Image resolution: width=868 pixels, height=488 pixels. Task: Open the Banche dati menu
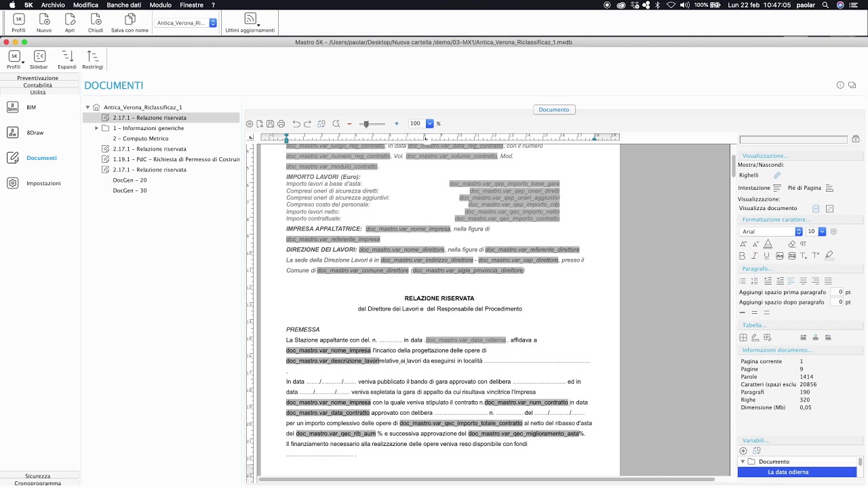click(x=124, y=5)
